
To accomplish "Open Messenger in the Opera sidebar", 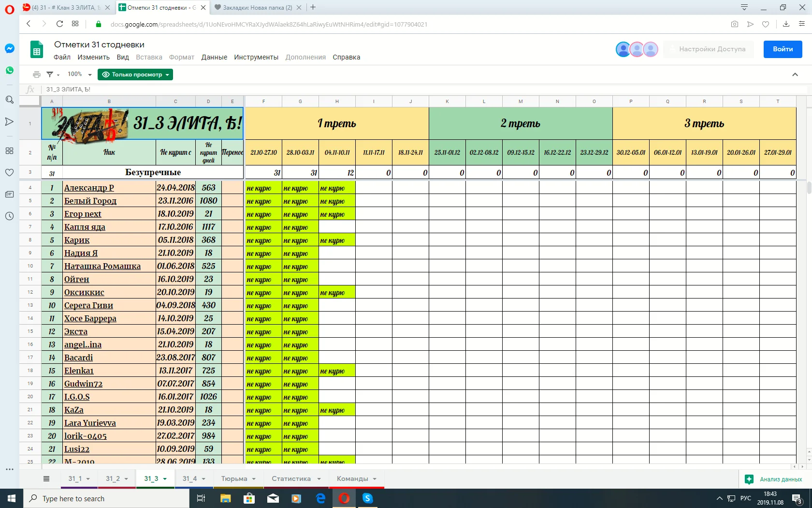I will pos(9,48).
